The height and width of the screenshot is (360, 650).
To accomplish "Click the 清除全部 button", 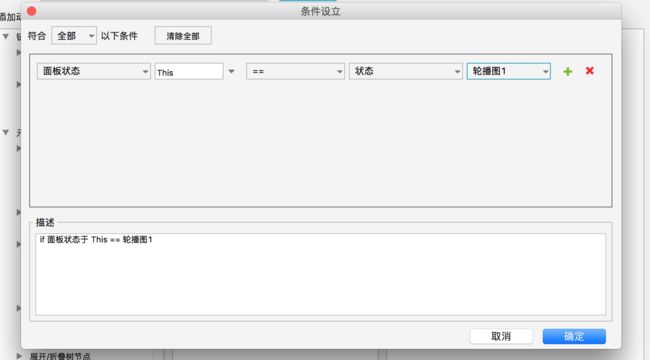I will tap(183, 36).
